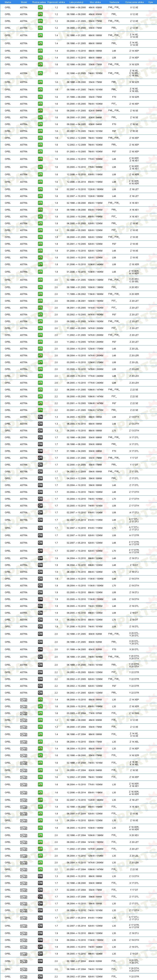Click diesel ON icon in Astra Y 17 DT F69_ row
Screen dimensions: 157x980
point(40,465)
